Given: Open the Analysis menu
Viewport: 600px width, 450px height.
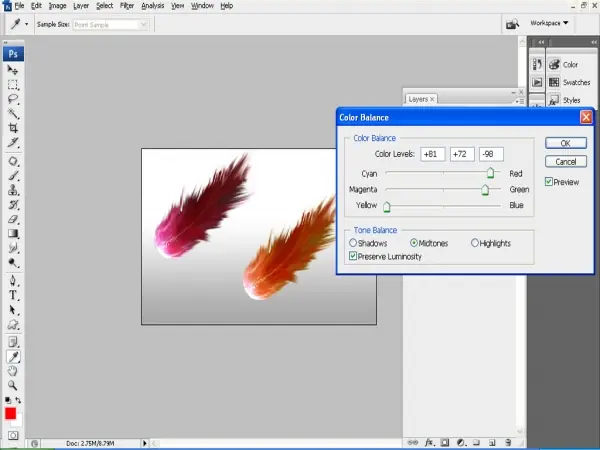Looking at the screenshot, I should 153,6.
